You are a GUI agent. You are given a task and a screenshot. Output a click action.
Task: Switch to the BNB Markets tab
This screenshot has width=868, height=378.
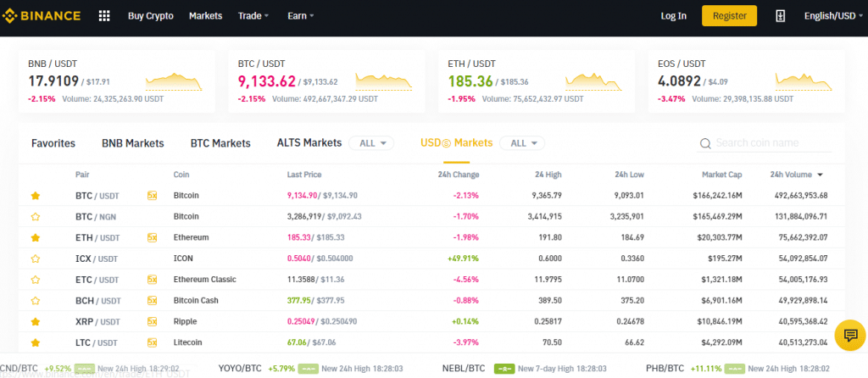coord(133,143)
